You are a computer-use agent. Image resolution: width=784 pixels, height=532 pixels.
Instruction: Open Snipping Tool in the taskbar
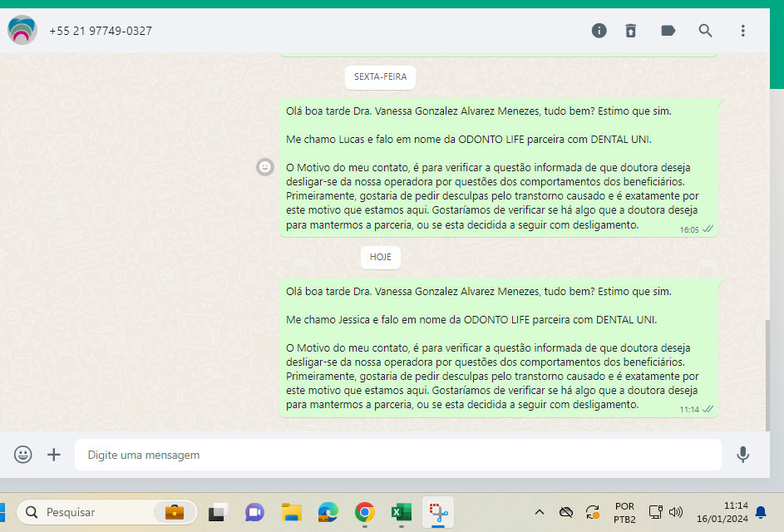pos(438,512)
